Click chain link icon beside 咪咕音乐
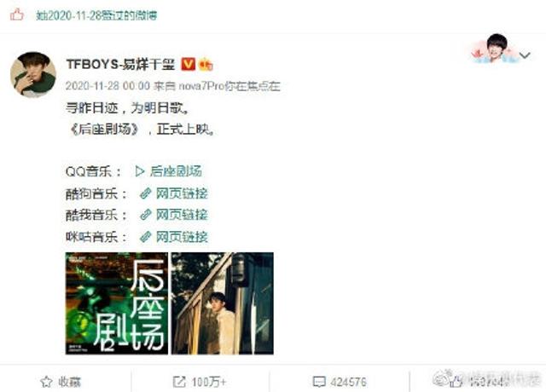The image size is (546, 392). pos(146,237)
